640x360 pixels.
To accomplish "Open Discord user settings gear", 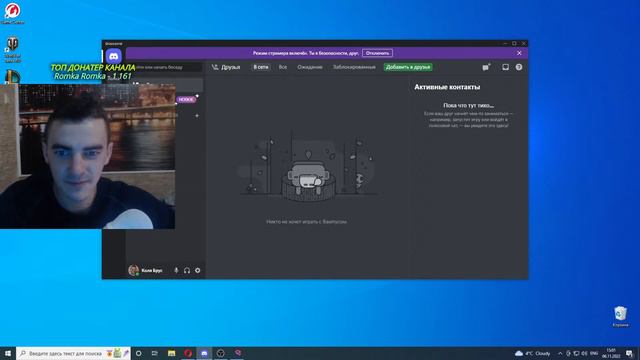I will coord(198,270).
